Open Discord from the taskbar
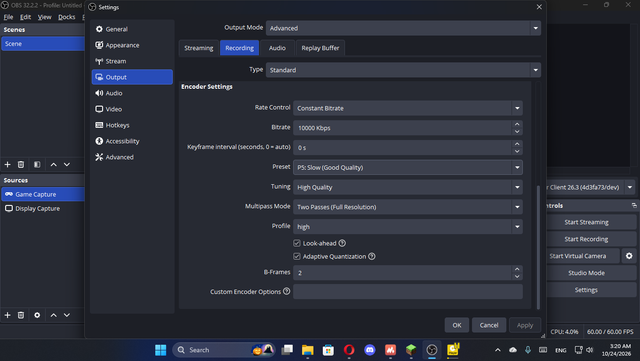This screenshot has width=640, height=361. [370, 350]
